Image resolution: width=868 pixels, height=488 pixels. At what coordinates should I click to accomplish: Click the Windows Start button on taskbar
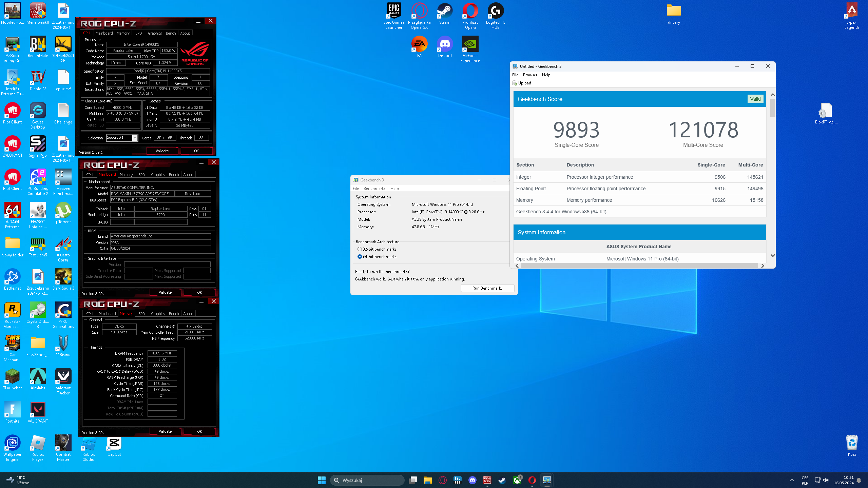(322, 480)
